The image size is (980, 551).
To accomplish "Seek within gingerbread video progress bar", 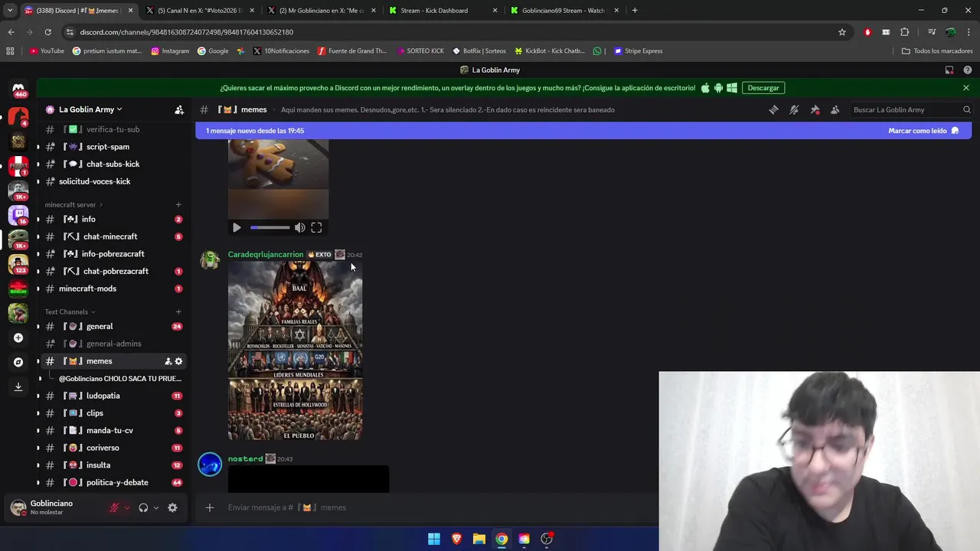I will pos(269,227).
